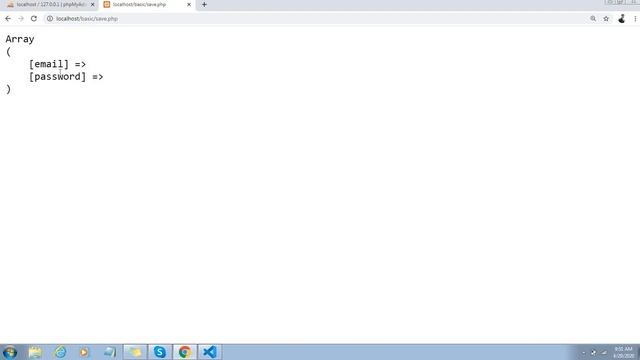Open the file explorer folder in taskbar
This screenshot has height=360, width=640.
135,352
